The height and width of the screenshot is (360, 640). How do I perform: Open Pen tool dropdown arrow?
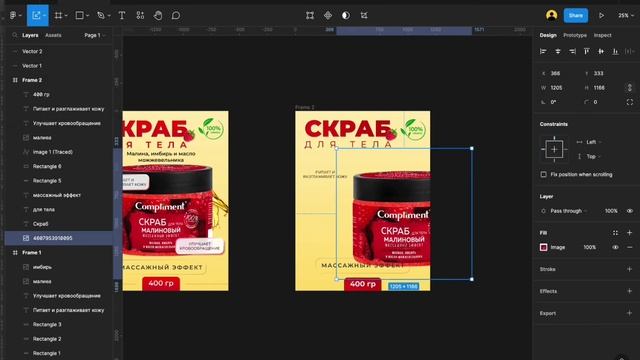pyautogui.click(x=109, y=16)
